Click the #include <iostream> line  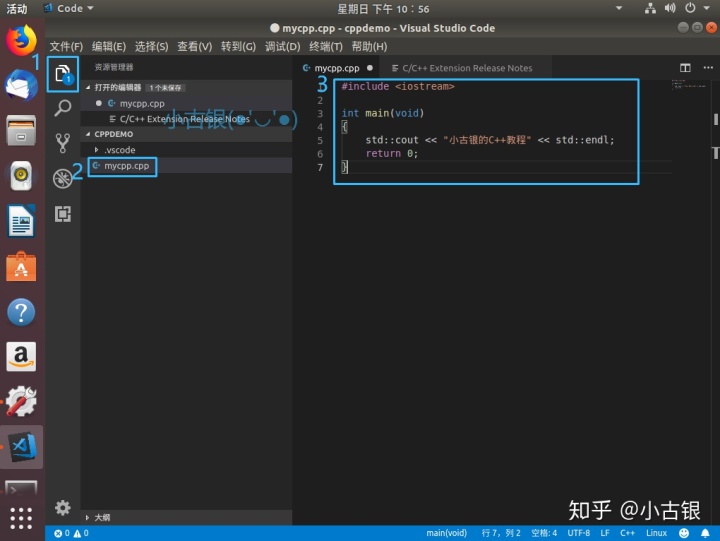398,86
